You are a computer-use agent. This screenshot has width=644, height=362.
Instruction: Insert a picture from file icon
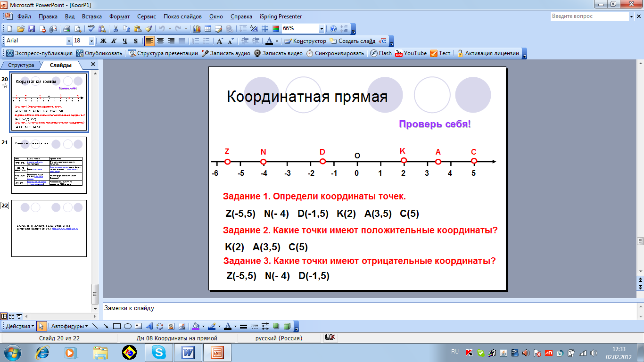click(182, 326)
